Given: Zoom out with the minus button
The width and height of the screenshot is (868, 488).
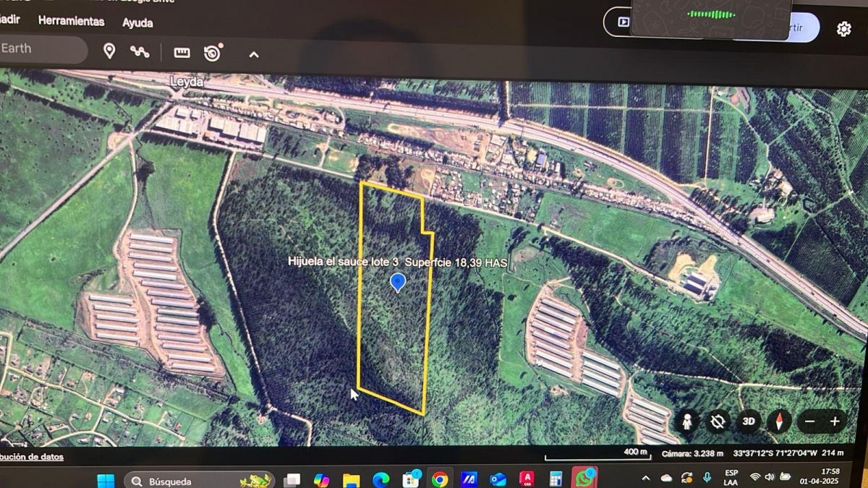Looking at the screenshot, I should pyautogui.click(x=810, y=421).
